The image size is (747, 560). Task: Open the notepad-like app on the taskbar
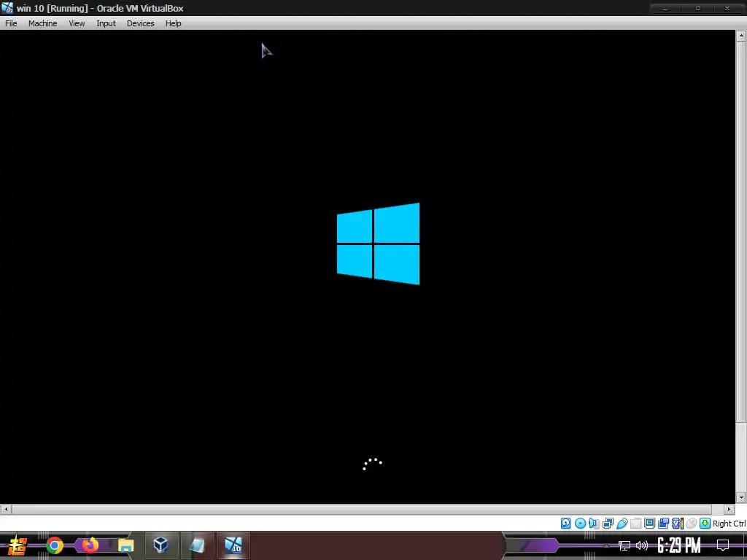click(x=197, y=545)
